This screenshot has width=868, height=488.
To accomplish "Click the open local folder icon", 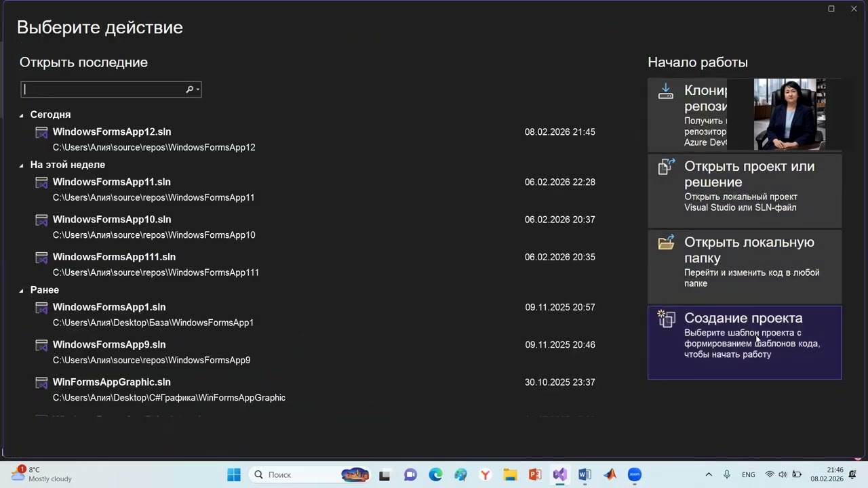I will (x=666, y=242).
